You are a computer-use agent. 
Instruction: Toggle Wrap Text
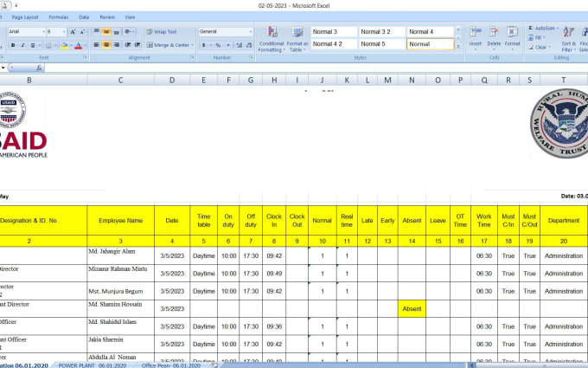point(161,32)
